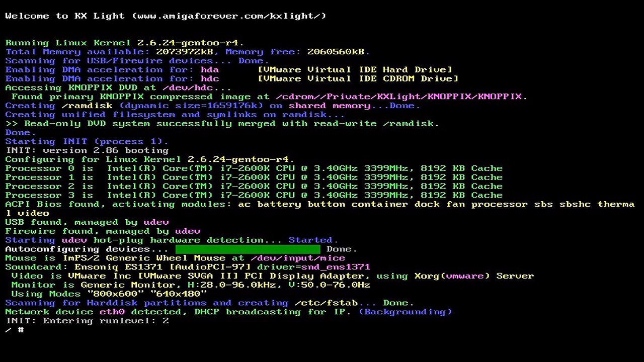This screenshot has width=644, height=362.
Task: Select the "Processor 2 is" line
Action: click(x=254, y=187)
